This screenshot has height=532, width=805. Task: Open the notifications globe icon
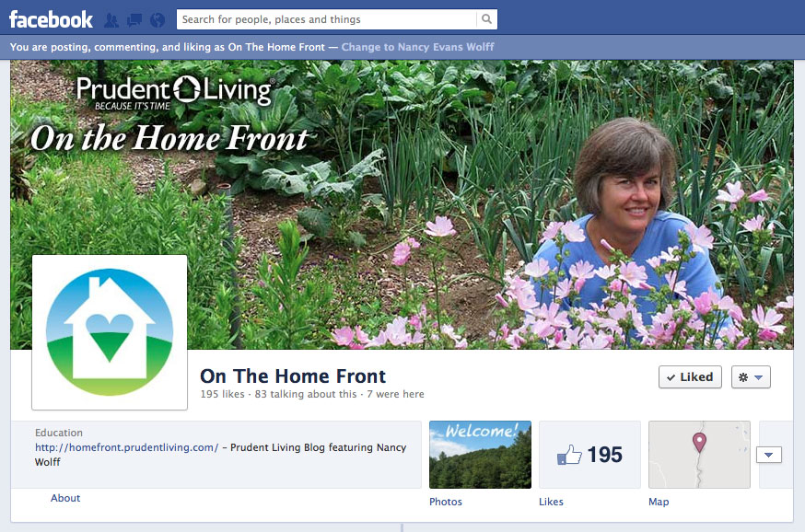pyautogui.click(x=157, y=20)
